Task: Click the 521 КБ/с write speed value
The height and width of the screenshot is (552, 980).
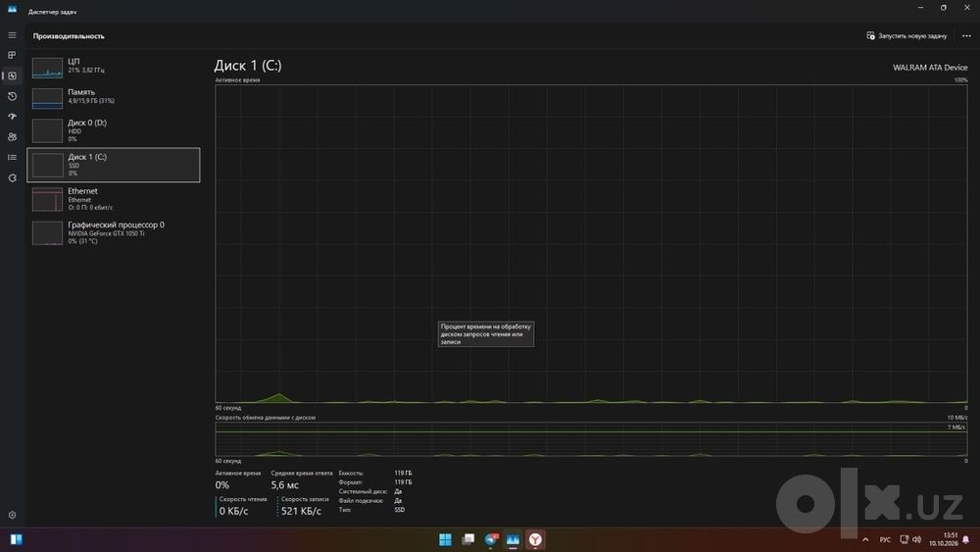Action: (x=301, y=512)
